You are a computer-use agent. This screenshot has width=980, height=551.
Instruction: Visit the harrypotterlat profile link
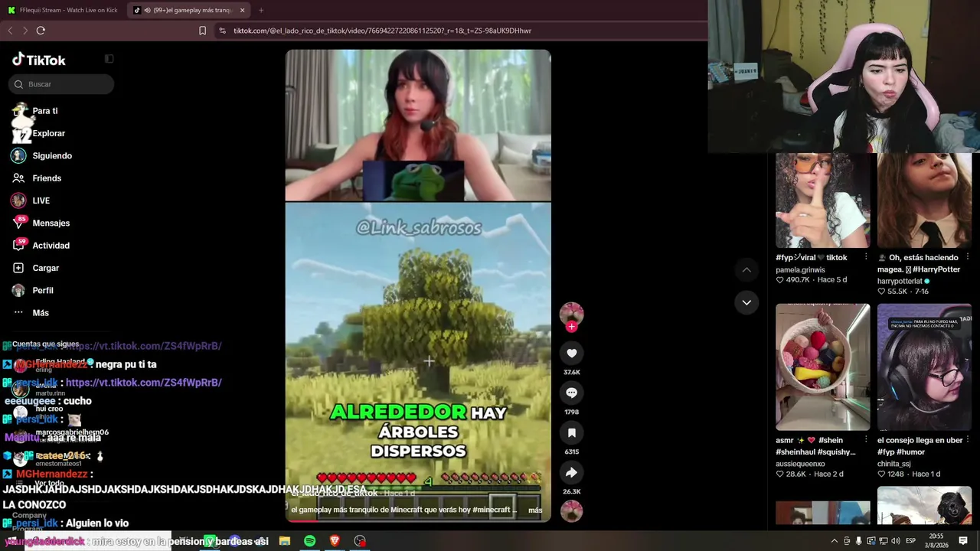pyautogui.click(x=900, y=281)
